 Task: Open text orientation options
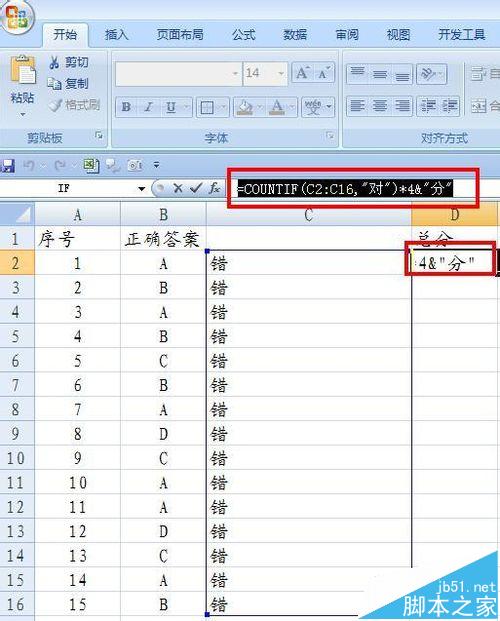click(431, 73)
